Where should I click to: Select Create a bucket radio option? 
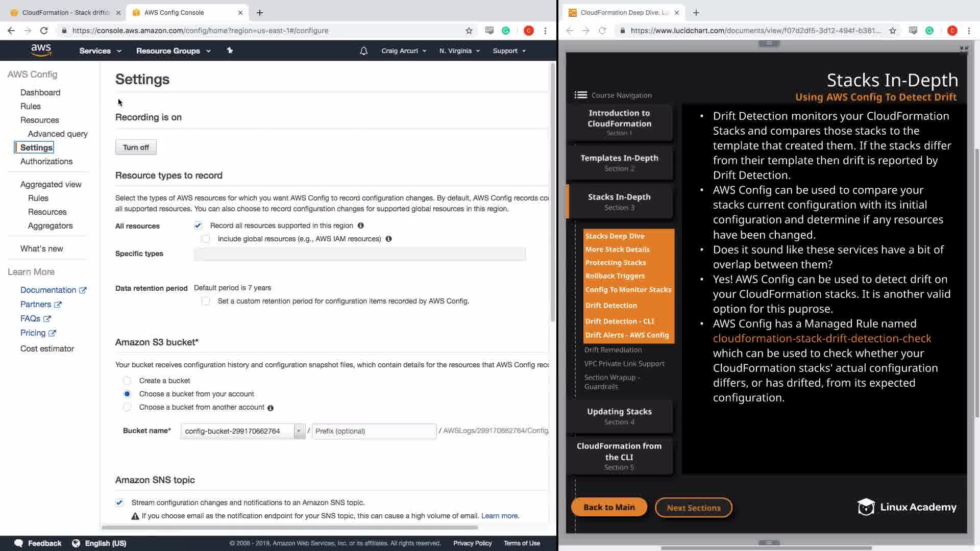click(x=127, y=381)
